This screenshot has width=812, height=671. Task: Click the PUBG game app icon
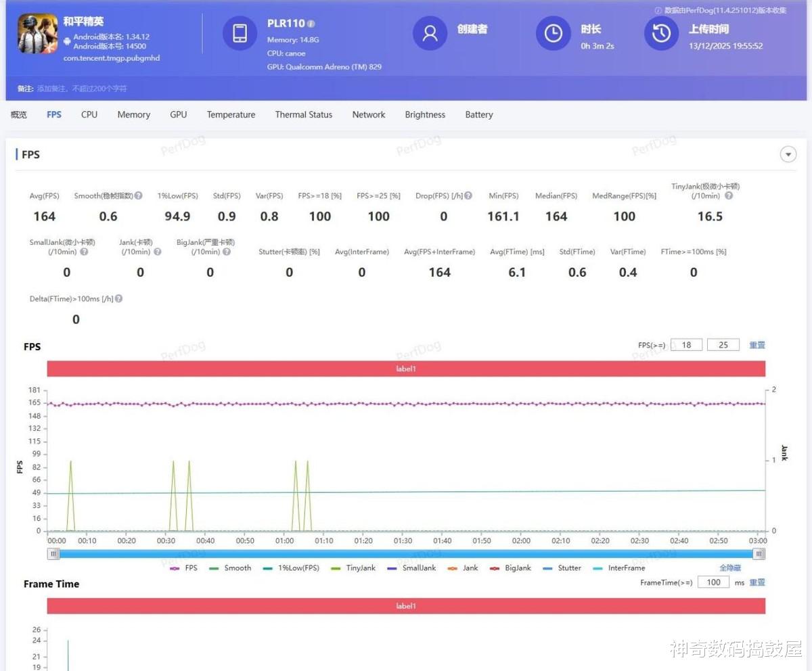[38, 33]
